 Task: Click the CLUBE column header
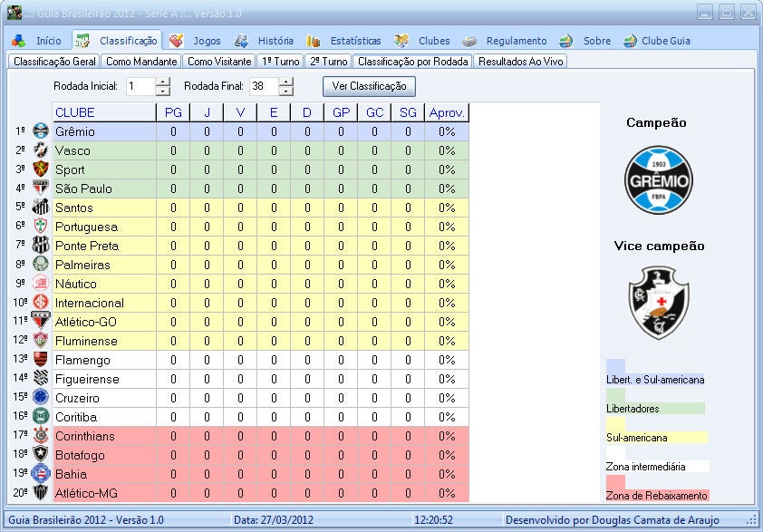coord(104,112)
